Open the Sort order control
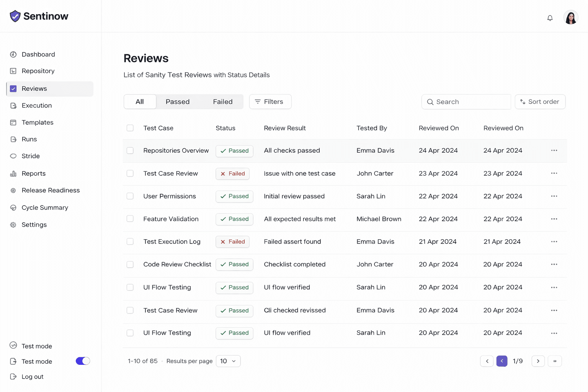The image size is (588, 392). pyautogui.click(x=540, y=101)
